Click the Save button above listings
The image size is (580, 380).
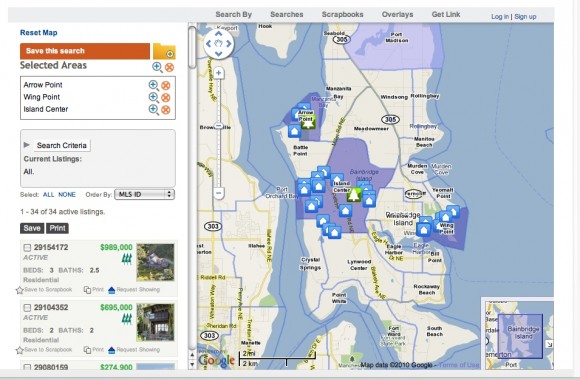(32, 228)
